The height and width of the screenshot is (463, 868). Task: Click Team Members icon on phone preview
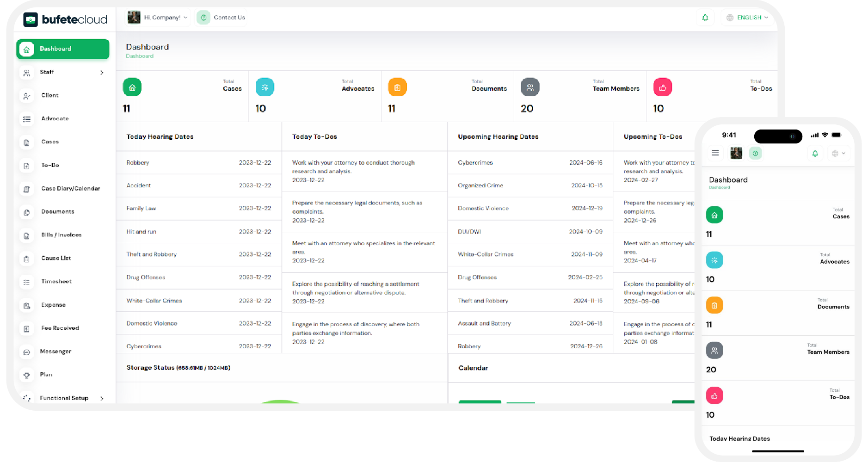(x=714, y=351)
